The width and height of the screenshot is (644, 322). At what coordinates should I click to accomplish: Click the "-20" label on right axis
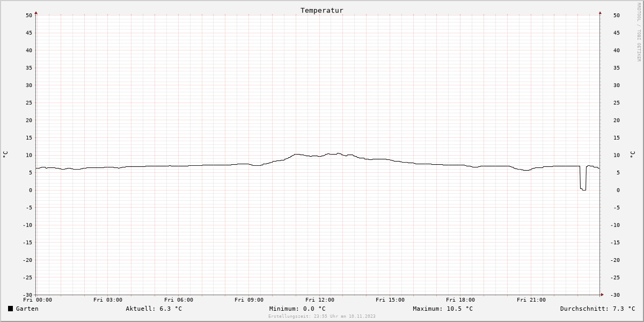pyautogui.click(x=614, y=260)
